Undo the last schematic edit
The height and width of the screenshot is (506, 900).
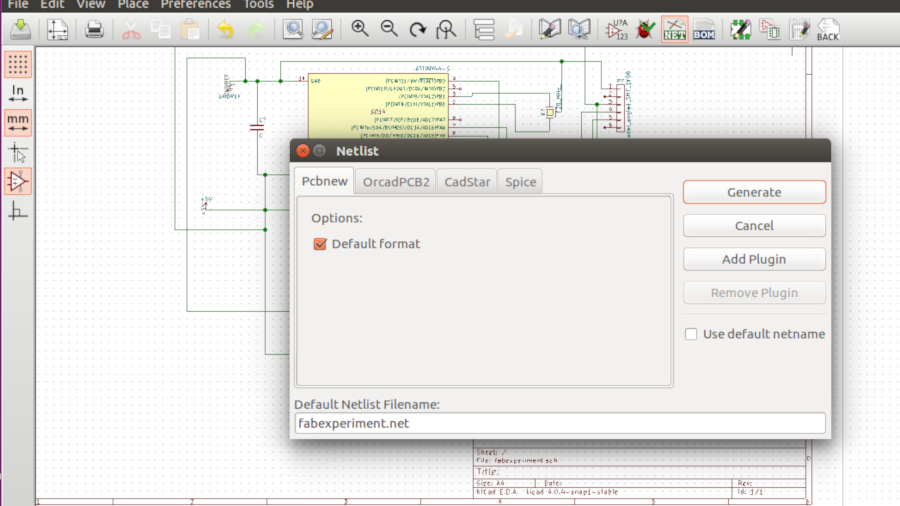tap(226, 29)
